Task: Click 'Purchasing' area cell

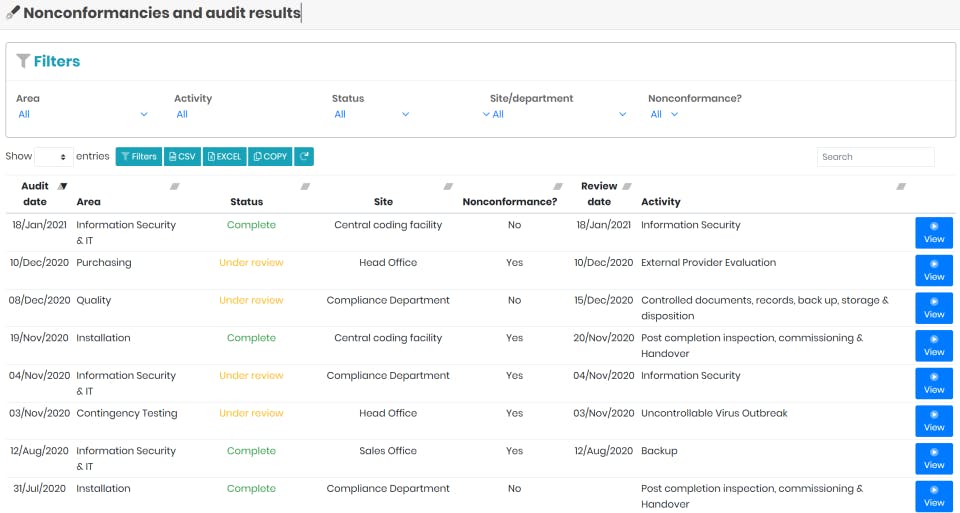Action: coord(103,263)
